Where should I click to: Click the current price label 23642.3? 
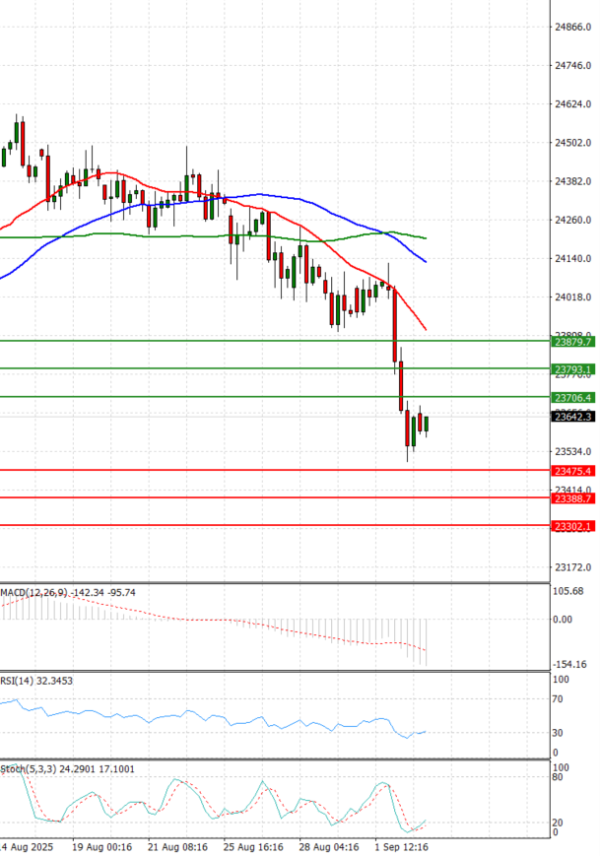tap(573, 417)
